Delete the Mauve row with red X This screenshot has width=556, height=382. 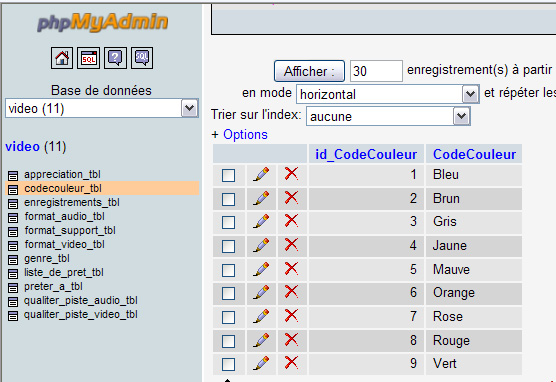point(291,268)
